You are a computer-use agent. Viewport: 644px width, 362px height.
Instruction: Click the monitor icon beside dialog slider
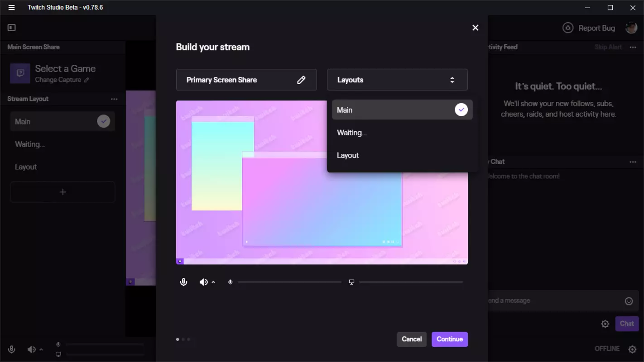pyautogui.click(x=351, y=282)
